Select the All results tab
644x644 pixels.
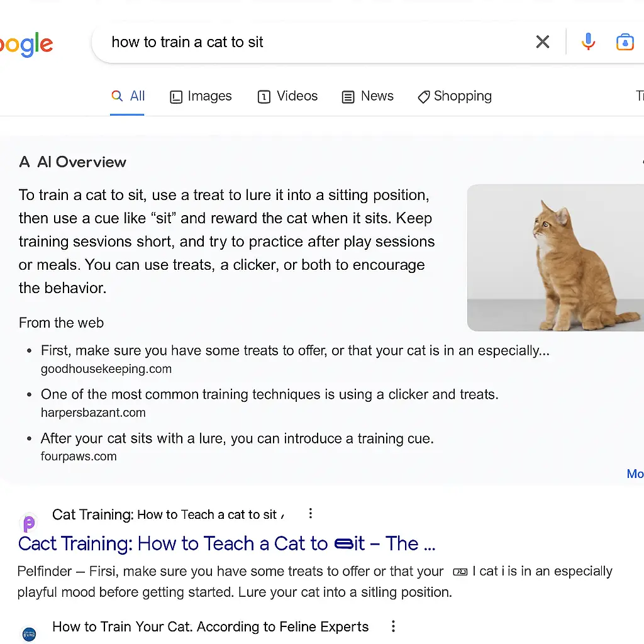pos(128,96)
